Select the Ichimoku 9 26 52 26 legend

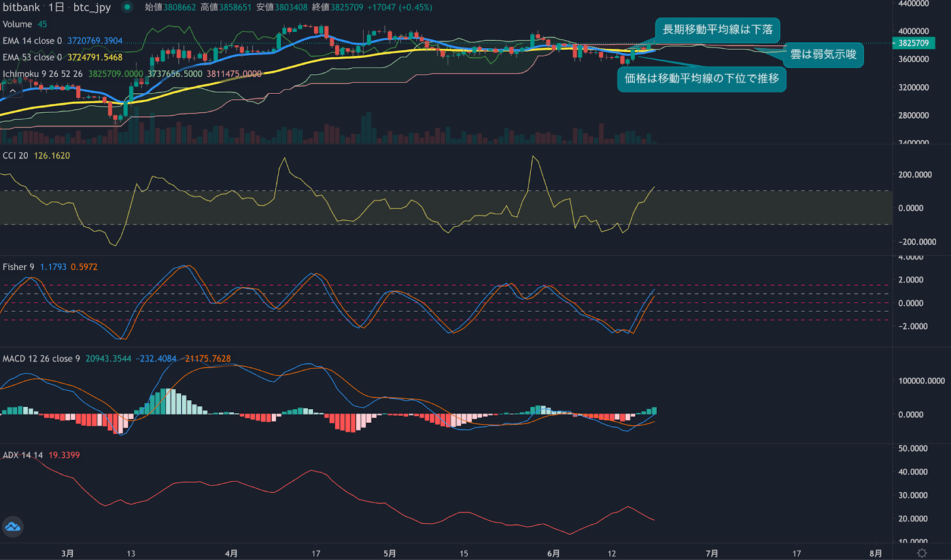43,74
